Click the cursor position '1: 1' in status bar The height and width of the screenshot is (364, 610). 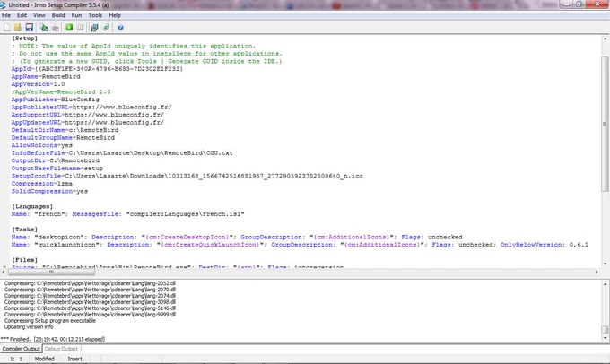pyautogui.click(x=16, y=359)
